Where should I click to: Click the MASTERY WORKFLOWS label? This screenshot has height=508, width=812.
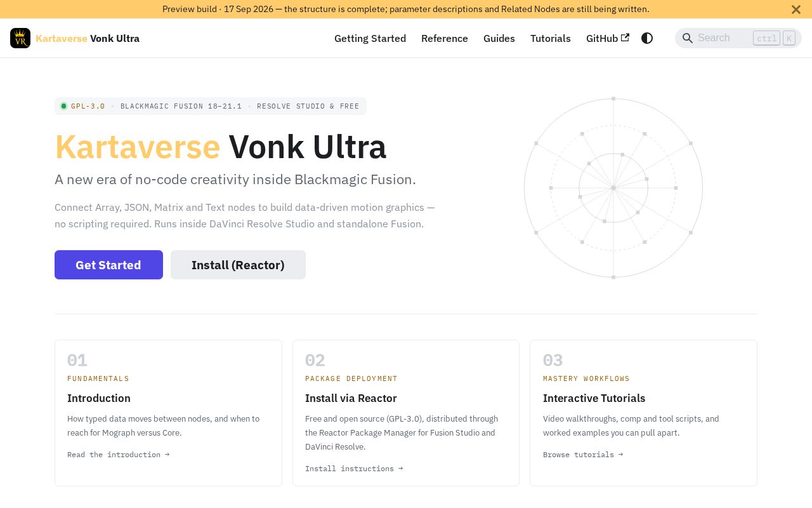click(x=586, y=378)
